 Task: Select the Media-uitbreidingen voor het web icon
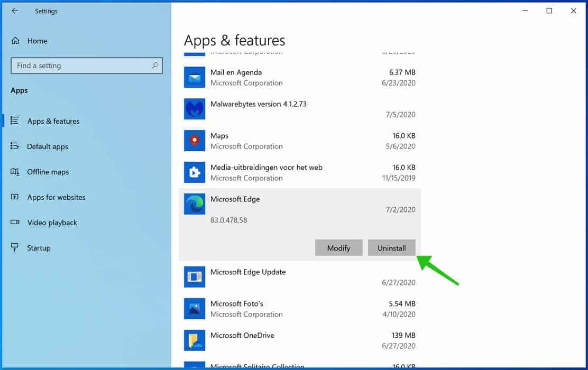point(194,172)
